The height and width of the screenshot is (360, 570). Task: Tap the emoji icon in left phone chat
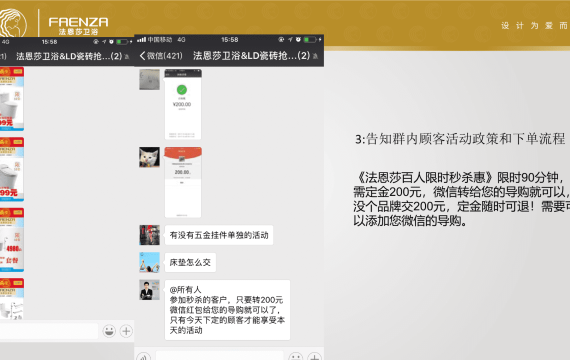click(109, 331)
